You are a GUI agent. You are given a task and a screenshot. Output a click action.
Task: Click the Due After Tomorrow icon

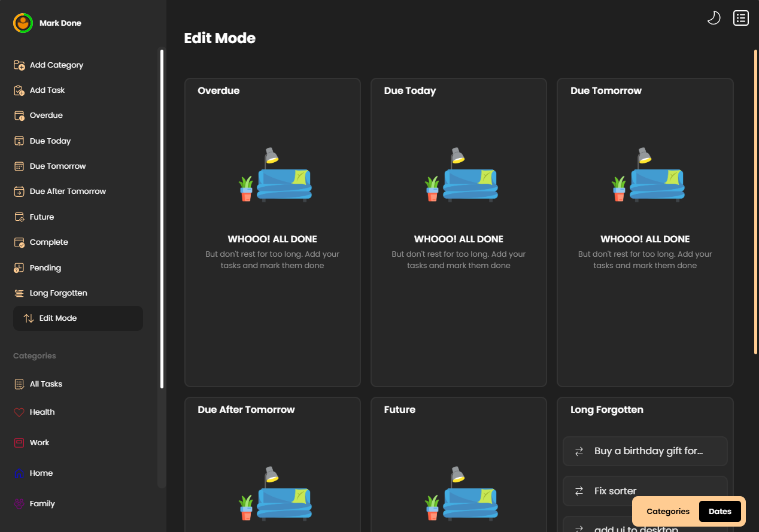click(x=19, y=191)
